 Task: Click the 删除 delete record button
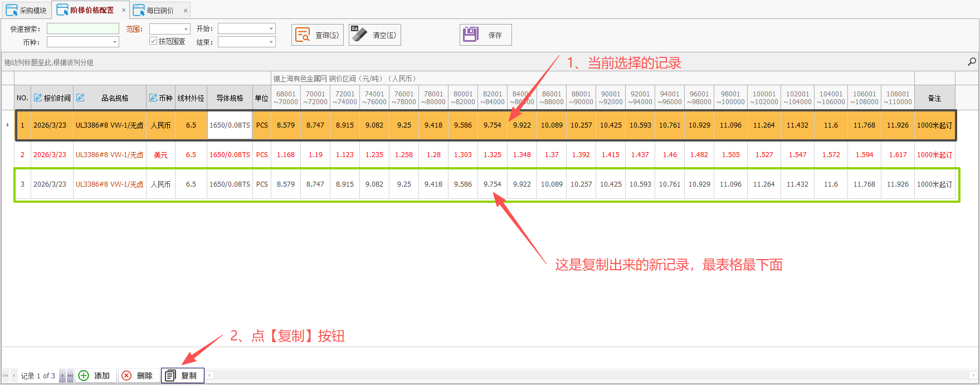138,376
